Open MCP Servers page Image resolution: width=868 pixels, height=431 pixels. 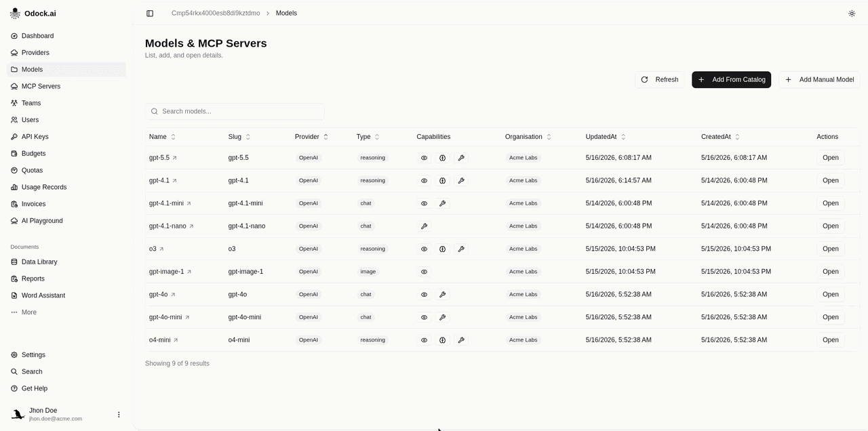coord(66,86)
